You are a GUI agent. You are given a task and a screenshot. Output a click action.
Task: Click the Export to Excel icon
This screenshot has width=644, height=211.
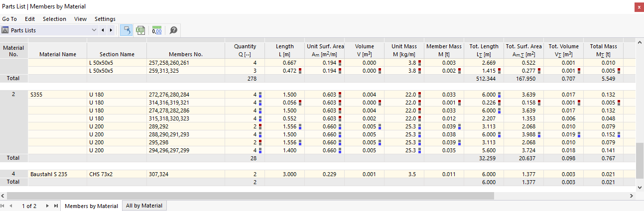coord(140,30)
